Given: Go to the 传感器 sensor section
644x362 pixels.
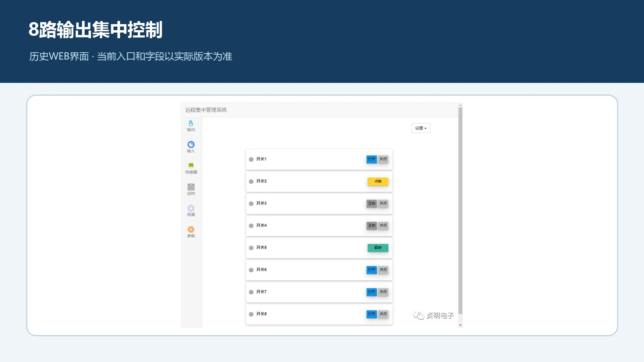Looking at the screenshot, I should click(191, 169).
